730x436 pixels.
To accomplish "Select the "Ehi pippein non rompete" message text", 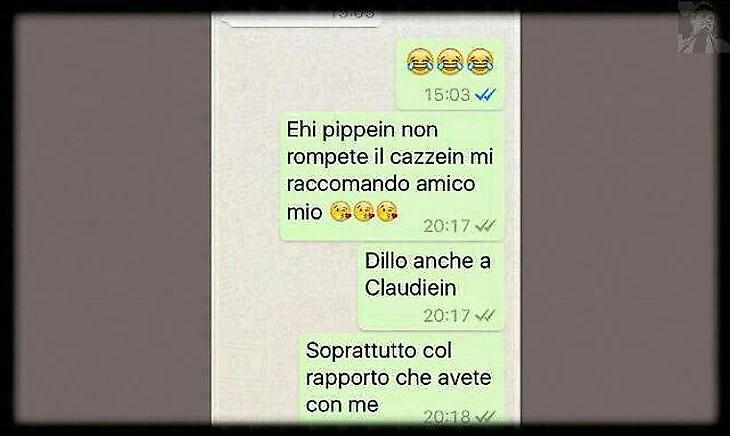I will [x=390, y=170].
